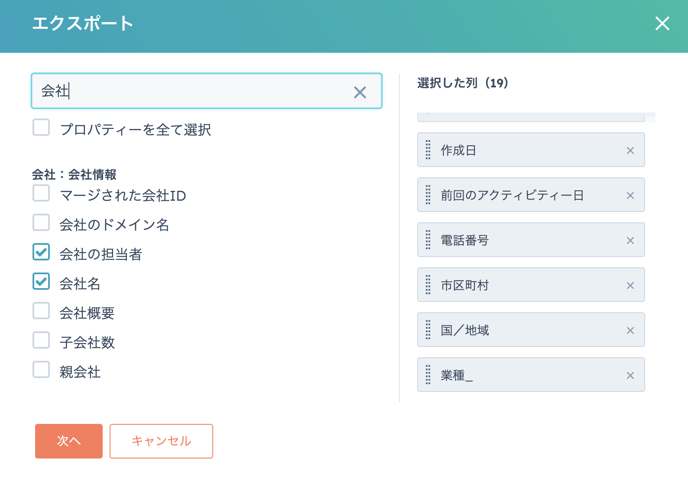The width and height of the screenshot is (688, 481).
Task: Check 子会社数 checkbox
Action: [41, 340]
